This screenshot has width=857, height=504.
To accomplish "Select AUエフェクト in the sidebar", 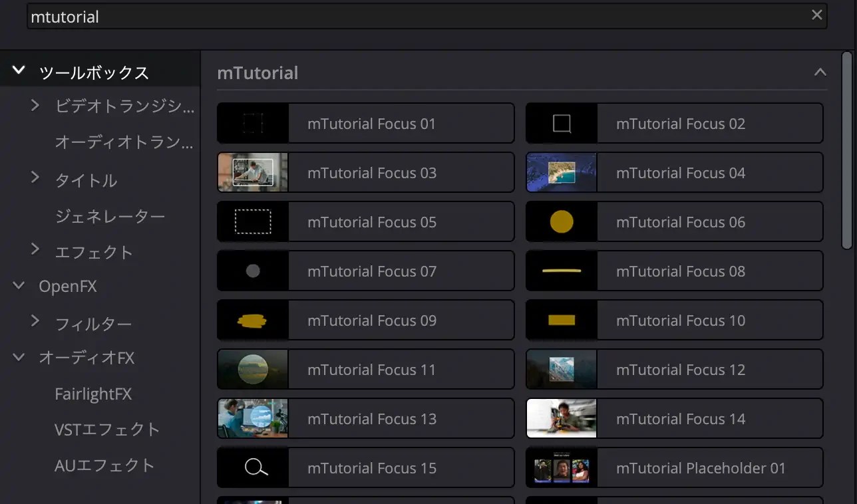I will (104, 465).
